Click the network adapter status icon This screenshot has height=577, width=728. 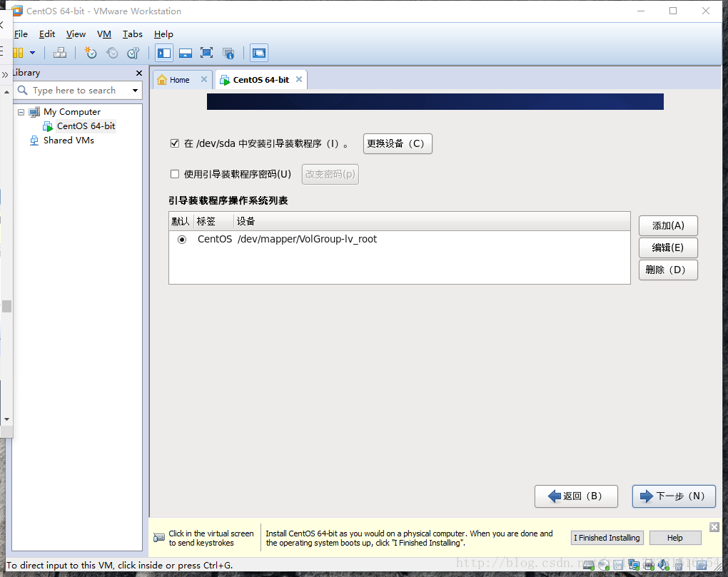click(x=634, y=565)
